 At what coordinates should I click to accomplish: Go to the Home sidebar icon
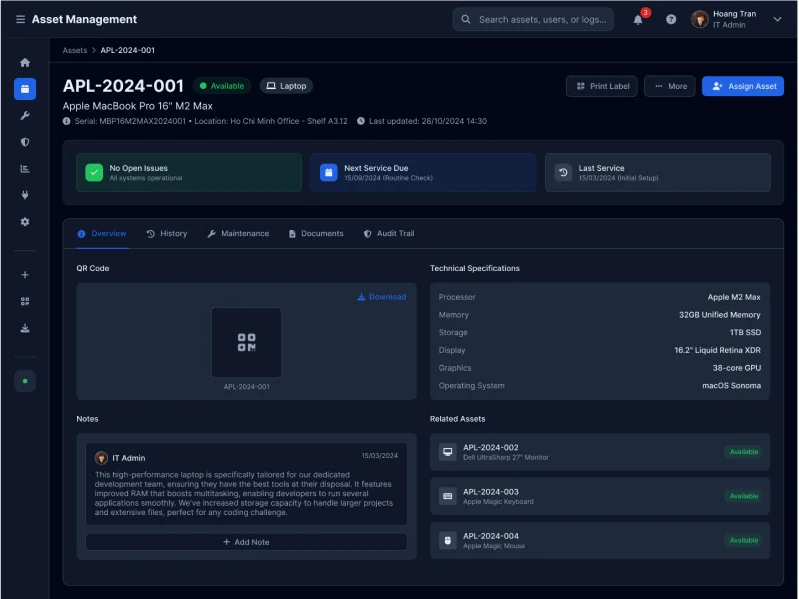pyautogui.click(x=25, y=63)
